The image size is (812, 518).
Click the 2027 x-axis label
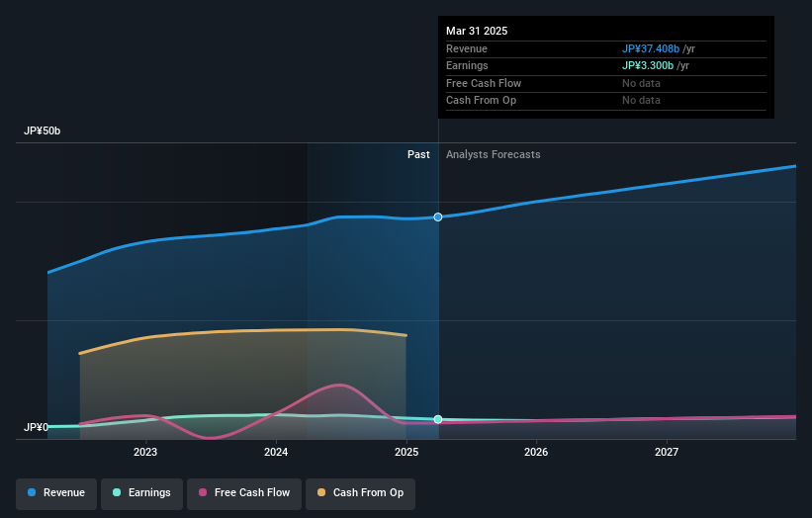point(667,453)
